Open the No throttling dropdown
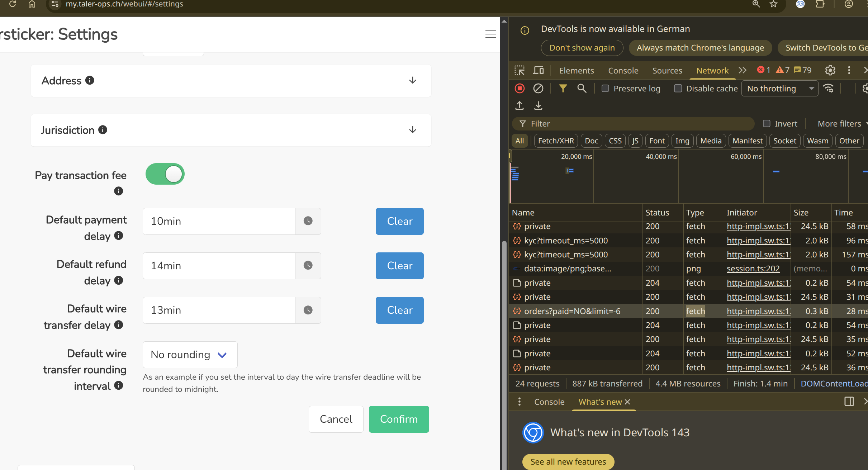Screen dimensions: 868x470 pyautogui.click(x=780, y=89)
